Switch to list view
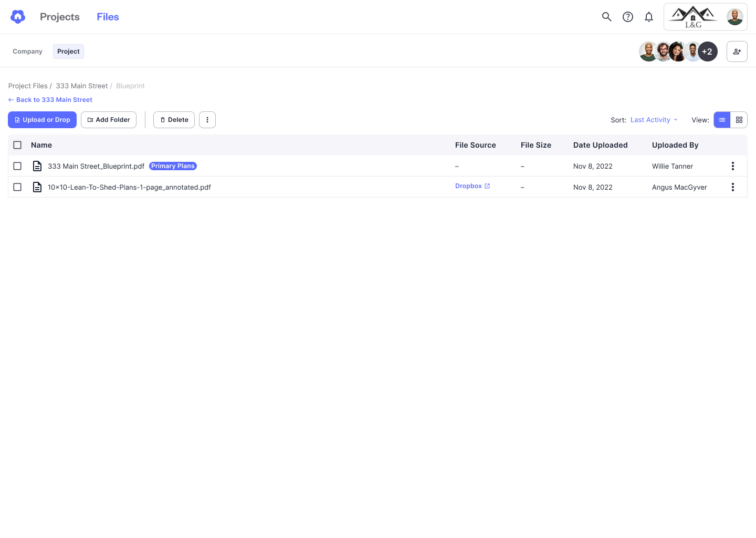Screen dimensions: 756x538 pos(722,120)
